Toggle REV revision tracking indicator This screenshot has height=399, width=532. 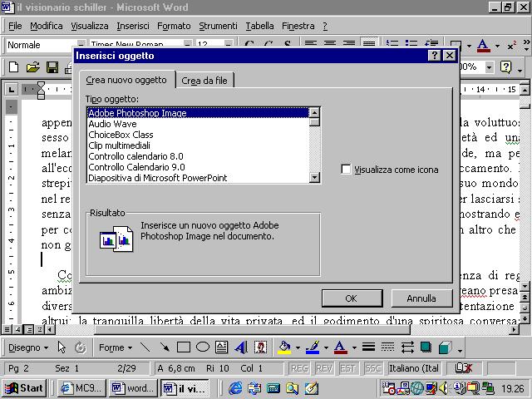pos(324,368)
